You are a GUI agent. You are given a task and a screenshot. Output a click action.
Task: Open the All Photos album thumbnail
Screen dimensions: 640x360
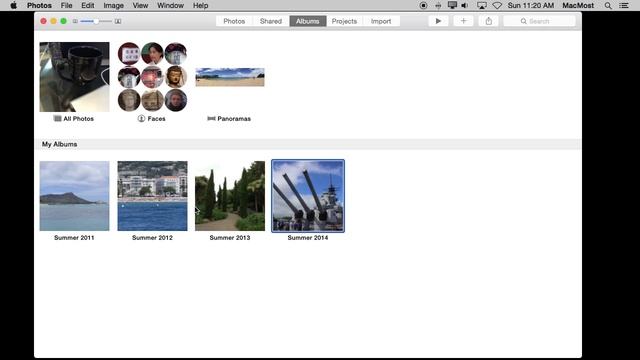(74, 77)
